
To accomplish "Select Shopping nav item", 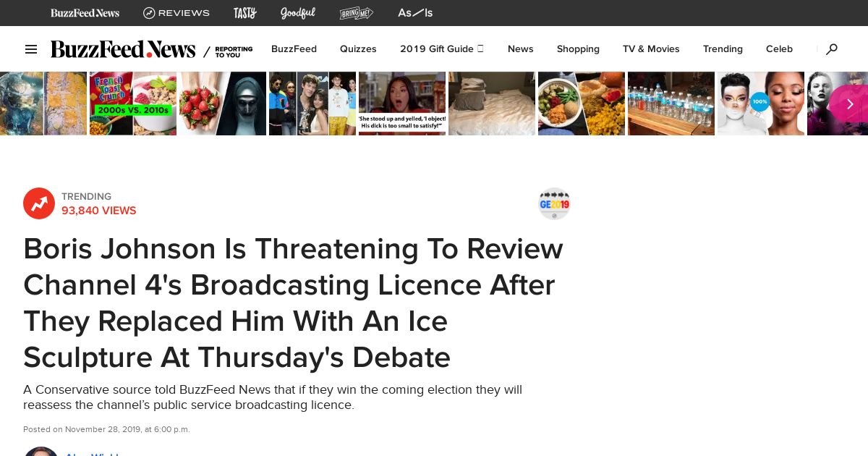I will click(578, 49).
